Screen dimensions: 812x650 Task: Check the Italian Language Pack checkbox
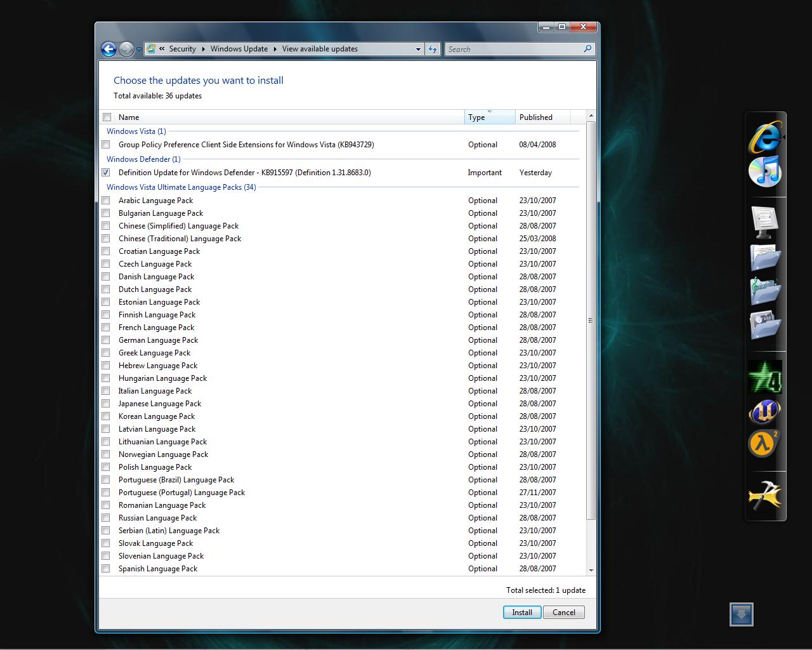(106, 391)
